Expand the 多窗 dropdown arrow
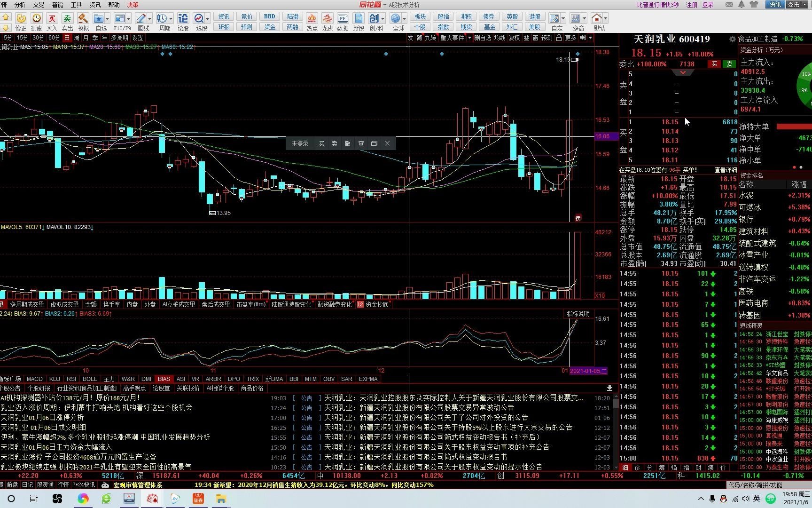The width and height of the screenshot is (812, 508). [x=584, y=18]
